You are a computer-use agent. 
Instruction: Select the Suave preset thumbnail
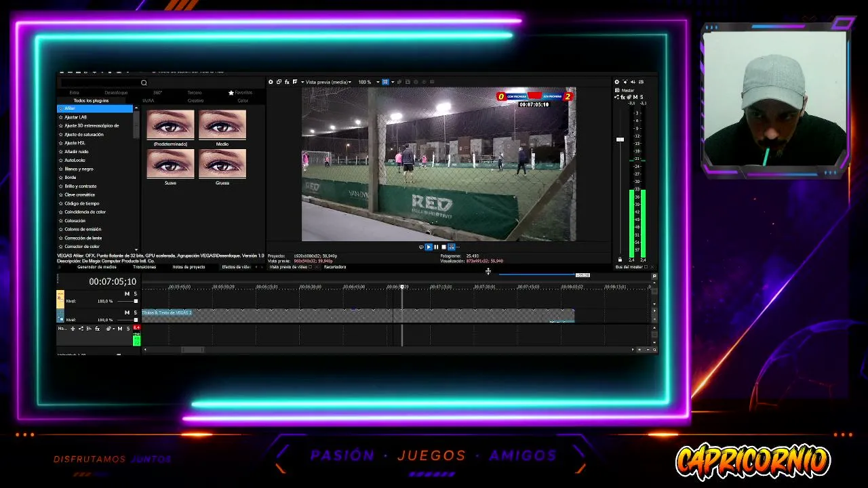[x=170, y=164]
